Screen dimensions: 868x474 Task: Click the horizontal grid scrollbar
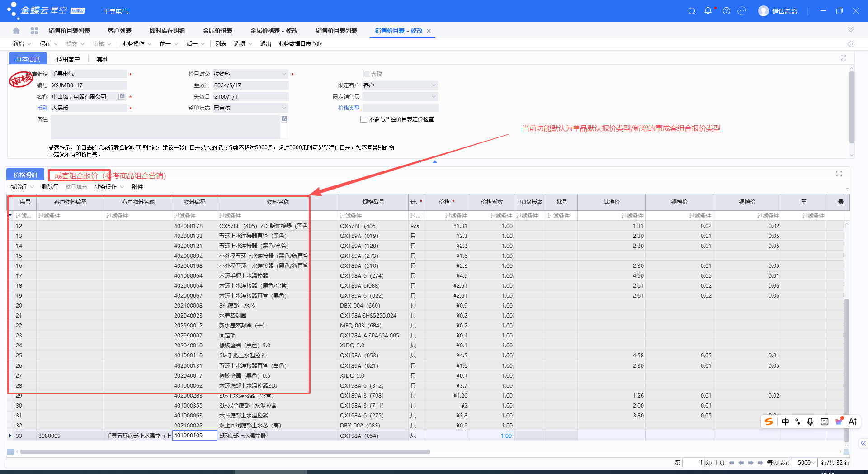pos(225,452)
